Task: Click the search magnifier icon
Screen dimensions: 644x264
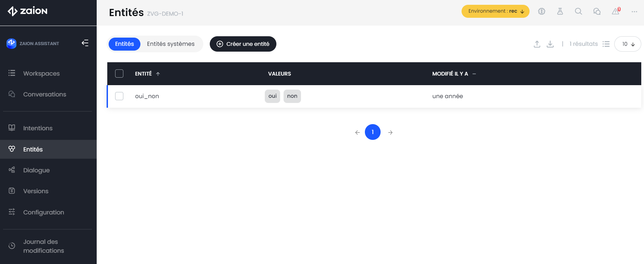Action: tap(578, 11)
